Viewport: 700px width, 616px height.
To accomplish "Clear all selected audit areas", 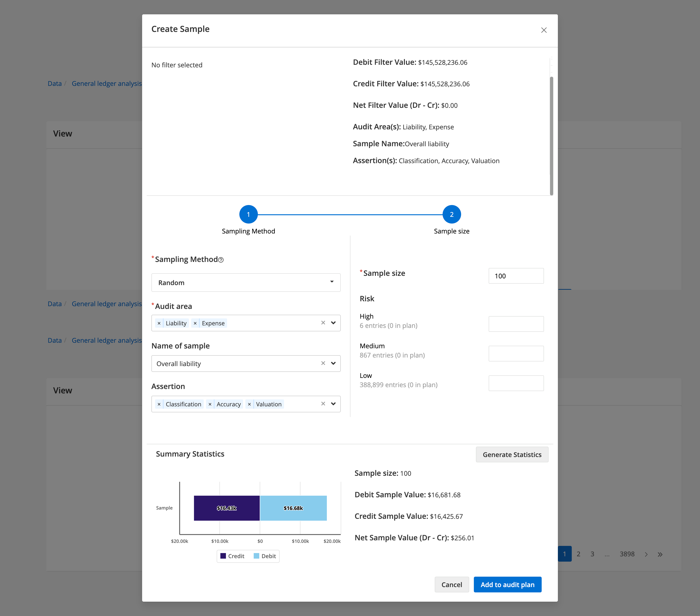I will [x=323, y=323].
